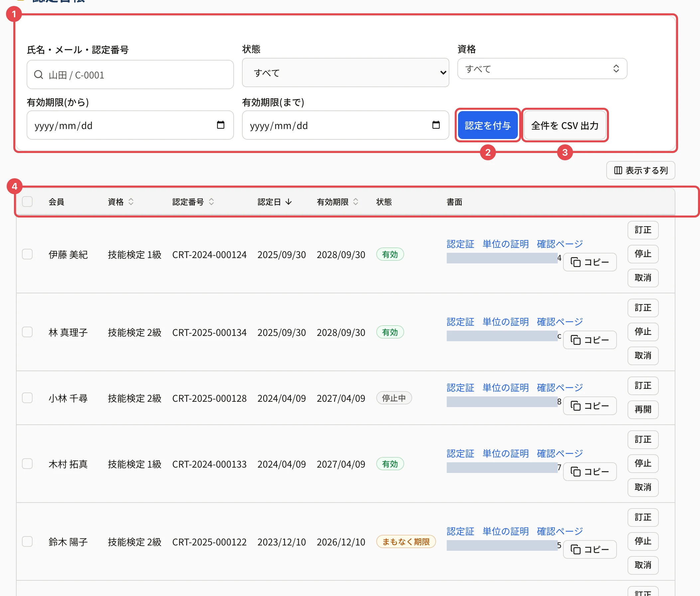Open 確認ページ link for 小林 千尋

pyautogui.click(x=560, y=387)
